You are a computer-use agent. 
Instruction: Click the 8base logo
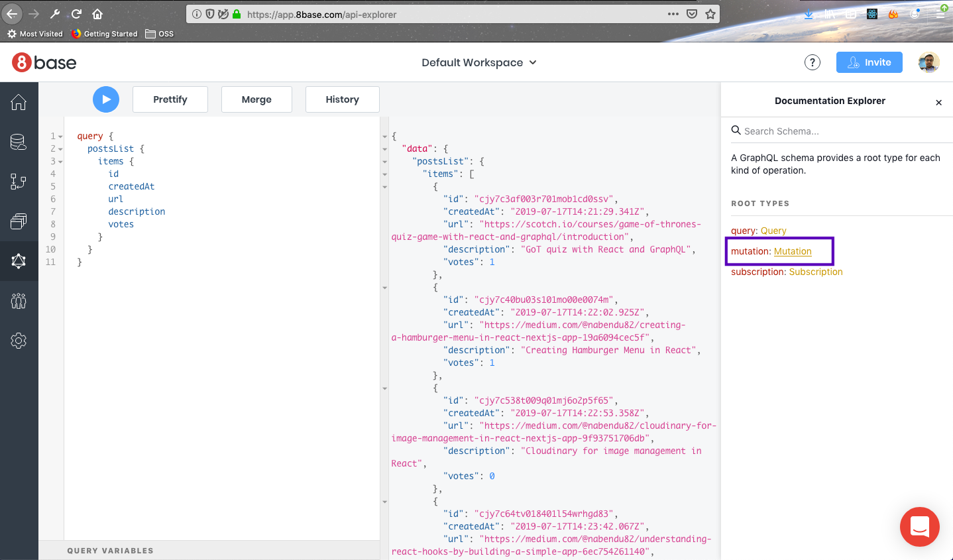coord(44,62)
